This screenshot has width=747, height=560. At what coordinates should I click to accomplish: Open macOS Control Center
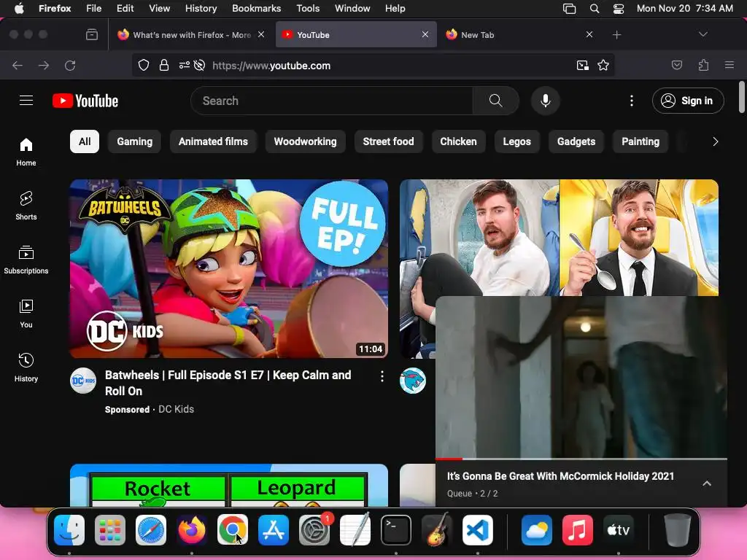[x=619, y=9]
